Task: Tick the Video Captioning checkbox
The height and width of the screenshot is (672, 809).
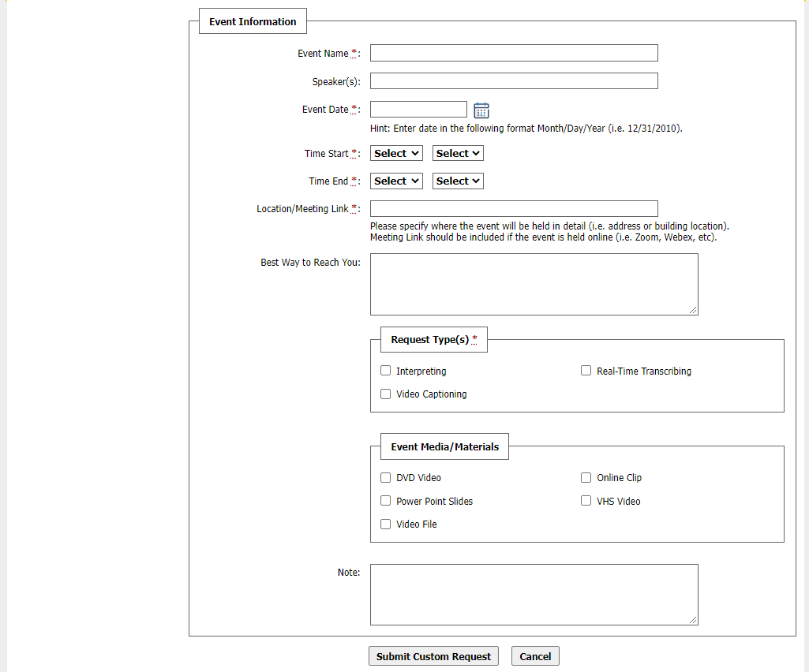Action: point(386,394)
